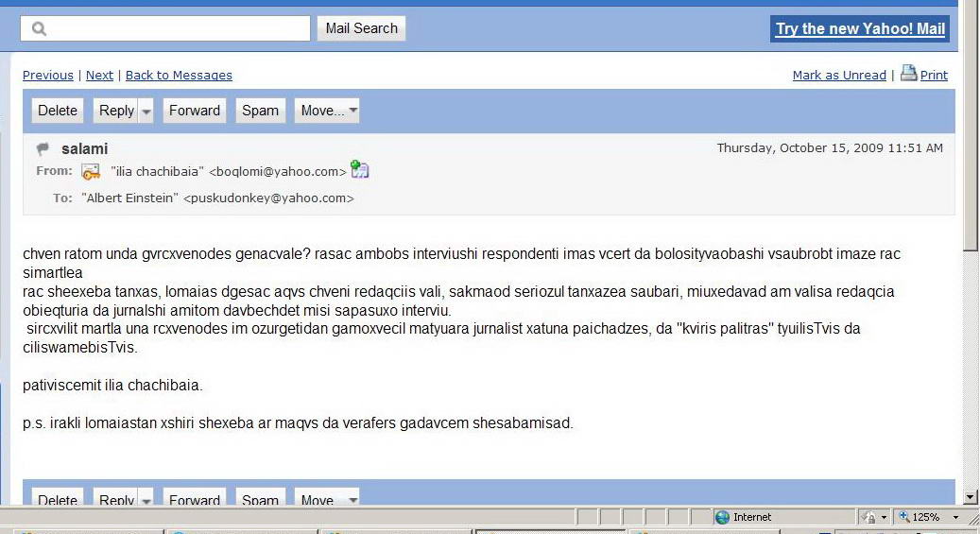This screenshot has height=534, width=980.
Task: Open the Try the new Yahoo! Mail link
Action: pyautogui.click(x=860, y=28)
